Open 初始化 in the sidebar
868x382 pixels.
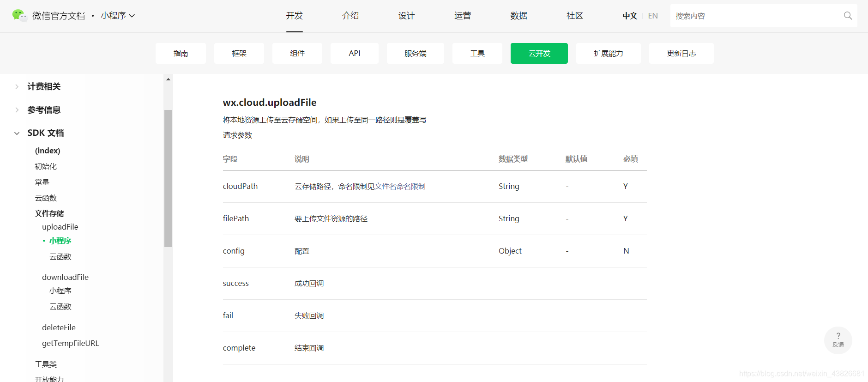pos(46,166)
